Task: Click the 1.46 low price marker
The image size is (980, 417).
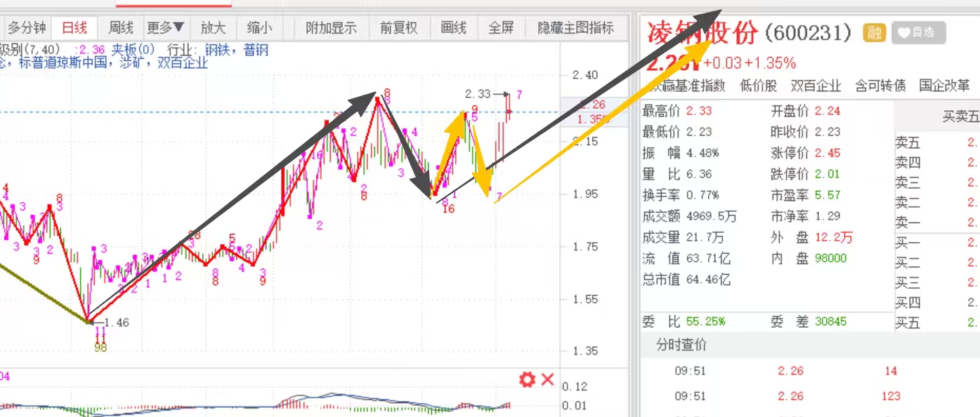Action: (118, 323)
